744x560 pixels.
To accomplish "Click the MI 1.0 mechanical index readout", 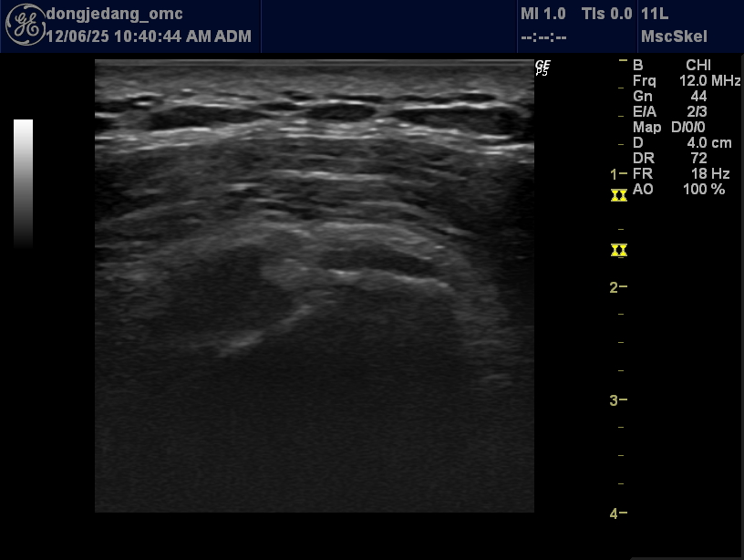I will tap(542, 14).
